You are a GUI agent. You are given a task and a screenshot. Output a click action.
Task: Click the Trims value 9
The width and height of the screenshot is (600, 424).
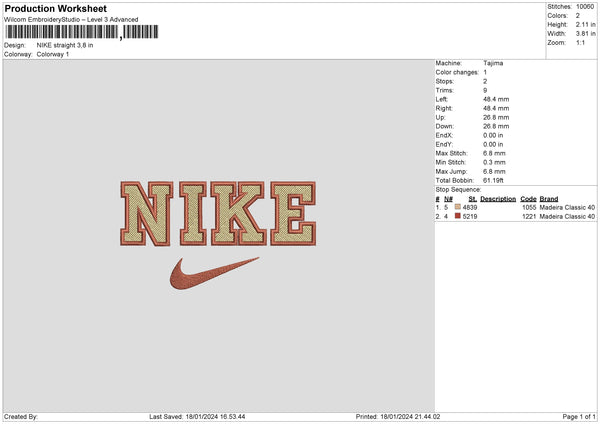pyautogui.click(x=485, y=90)
